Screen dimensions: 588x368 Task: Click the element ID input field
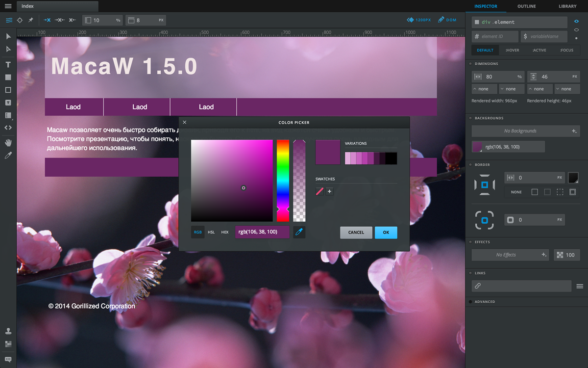pos(495,36)
